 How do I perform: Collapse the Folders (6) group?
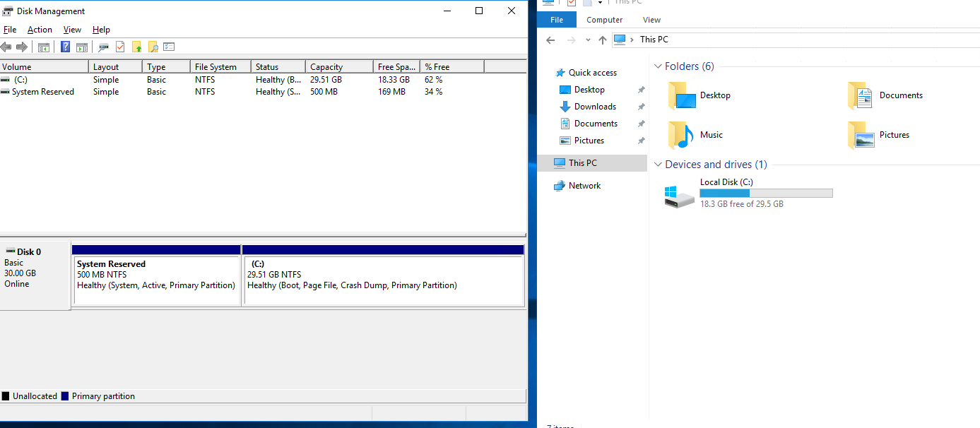coord(658,66)
